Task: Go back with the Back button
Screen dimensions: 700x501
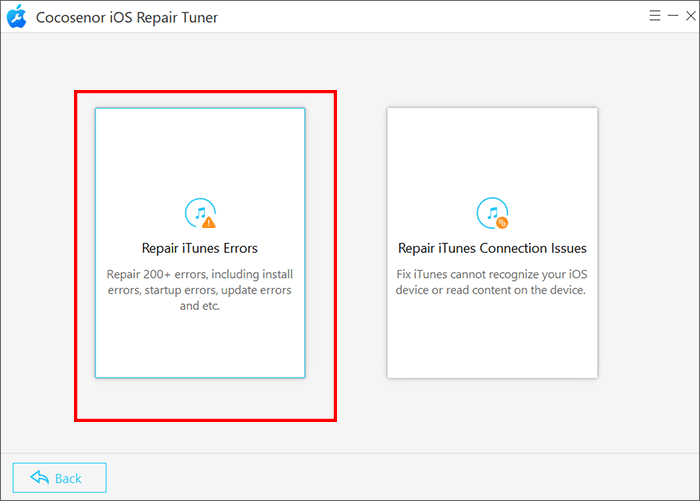Action: click(x=59, y=478)
